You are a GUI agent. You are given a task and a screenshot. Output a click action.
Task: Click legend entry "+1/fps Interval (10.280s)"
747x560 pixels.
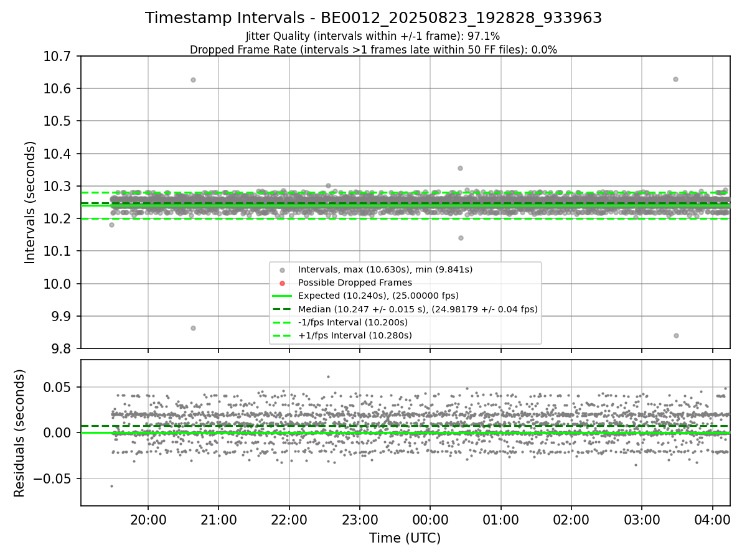tap(355, 335)
